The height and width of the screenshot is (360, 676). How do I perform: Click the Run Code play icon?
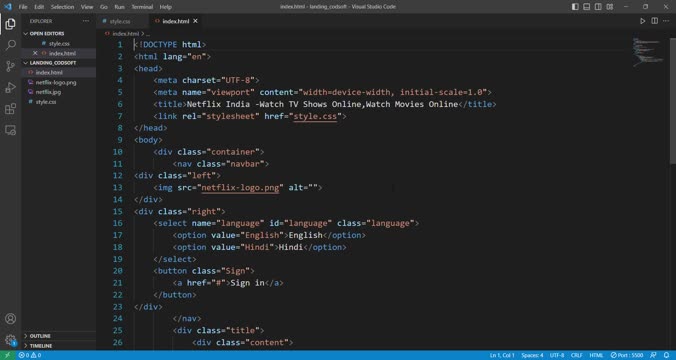click(x=642, y=21)
